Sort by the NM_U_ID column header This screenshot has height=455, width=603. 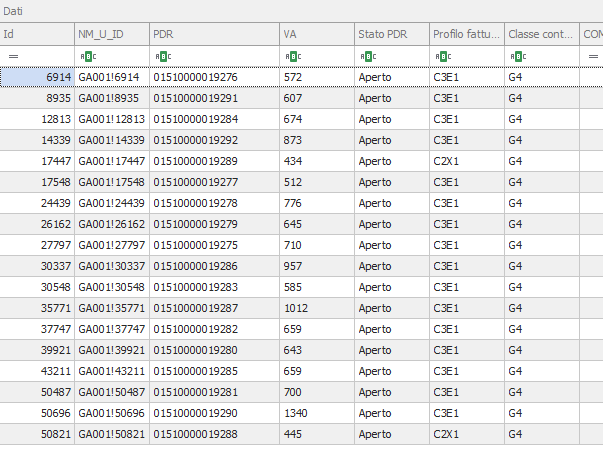pos(112,34)
